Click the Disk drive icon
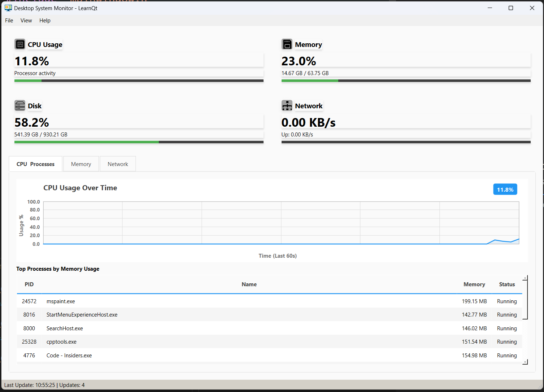Screen dimensions: 544x392 point(20,106)
